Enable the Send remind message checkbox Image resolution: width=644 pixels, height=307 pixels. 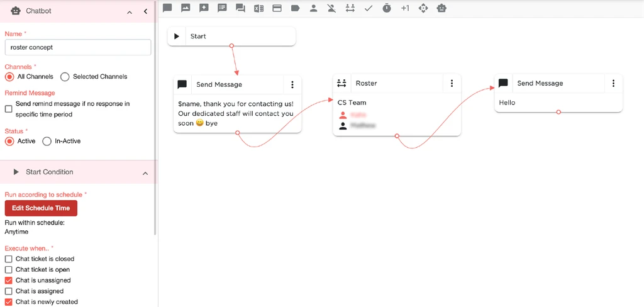(x=8, y=109)
